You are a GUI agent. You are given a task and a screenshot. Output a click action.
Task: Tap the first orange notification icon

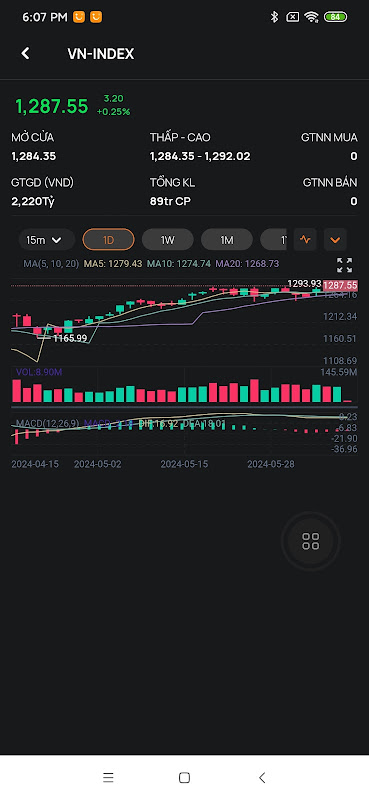coord(79,17)
